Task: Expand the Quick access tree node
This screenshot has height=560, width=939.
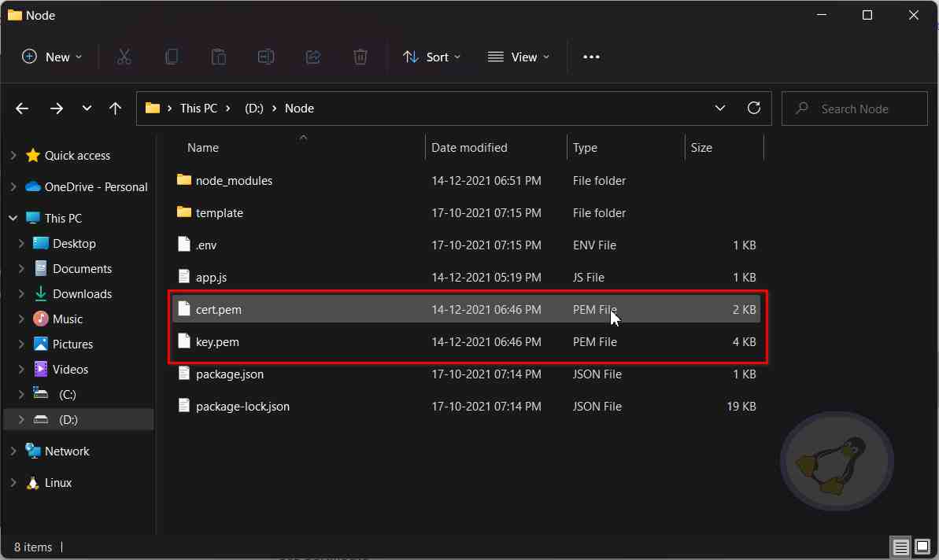Action: pyautogui.click(x=13, y=156)
